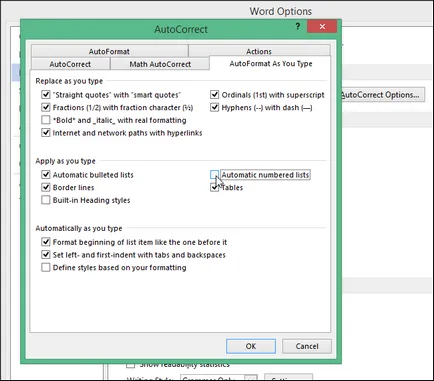Image resolution: width=434 pixels, height=381 pixels.
Task: Go to Math AutoCorrect tab
Action: pos(160,64)
